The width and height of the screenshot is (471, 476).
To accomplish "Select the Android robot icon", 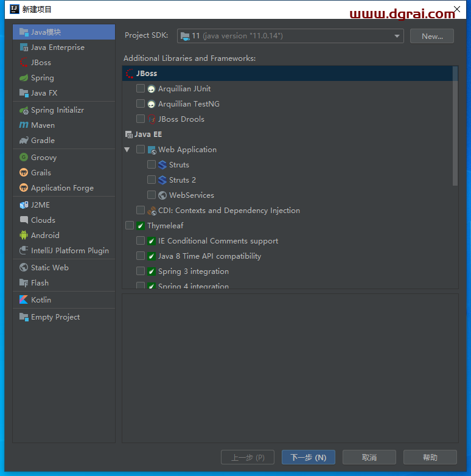I will click(x=24, y=236).
